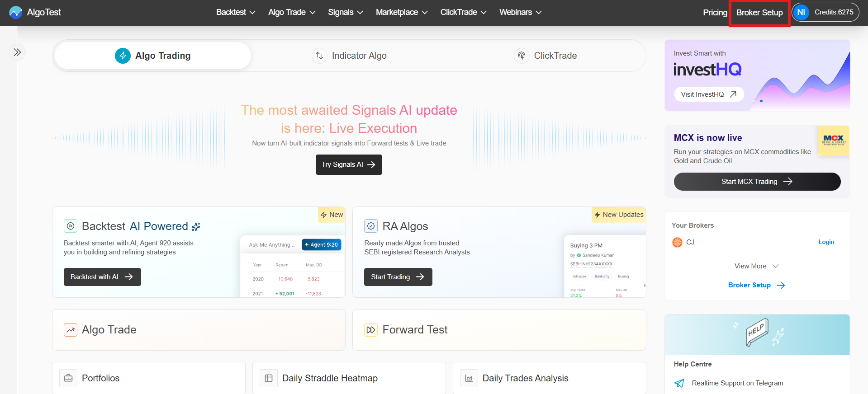
Task: Open the Marketplace dropdown menu
Action: tap(401, 12)
